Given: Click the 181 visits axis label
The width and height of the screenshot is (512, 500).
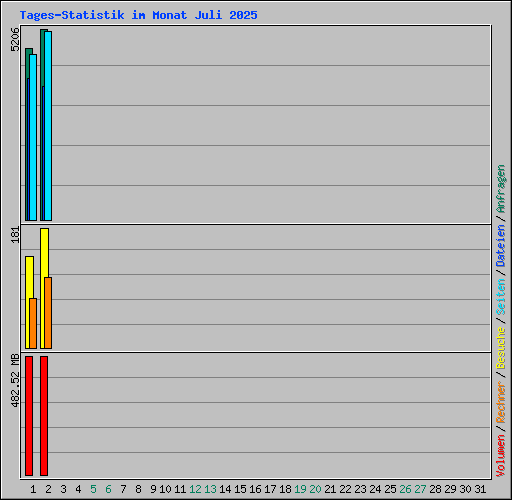Looking at the screenshot, I should click(x=15, y=235).
